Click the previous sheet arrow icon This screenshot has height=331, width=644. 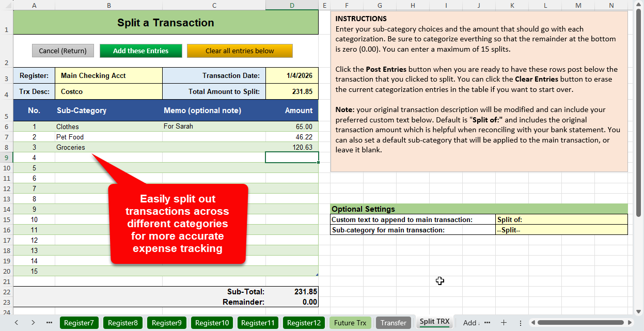point(16,323)
